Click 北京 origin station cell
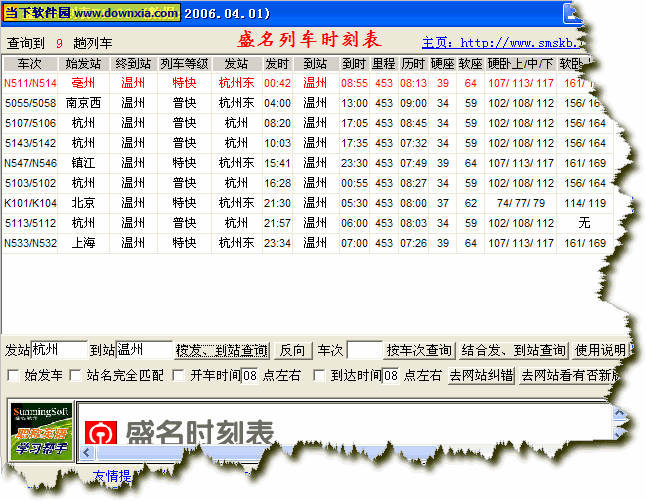Viewport: 646px width, 501px height. click(83, 203)
